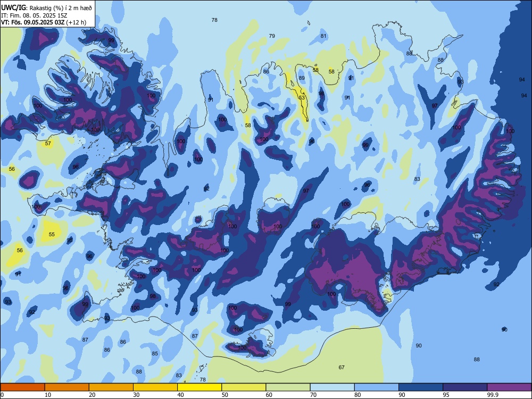The image size is (532, 399).
Task: Select the legend scale label '20'
Action: click(x=92, y=395)
